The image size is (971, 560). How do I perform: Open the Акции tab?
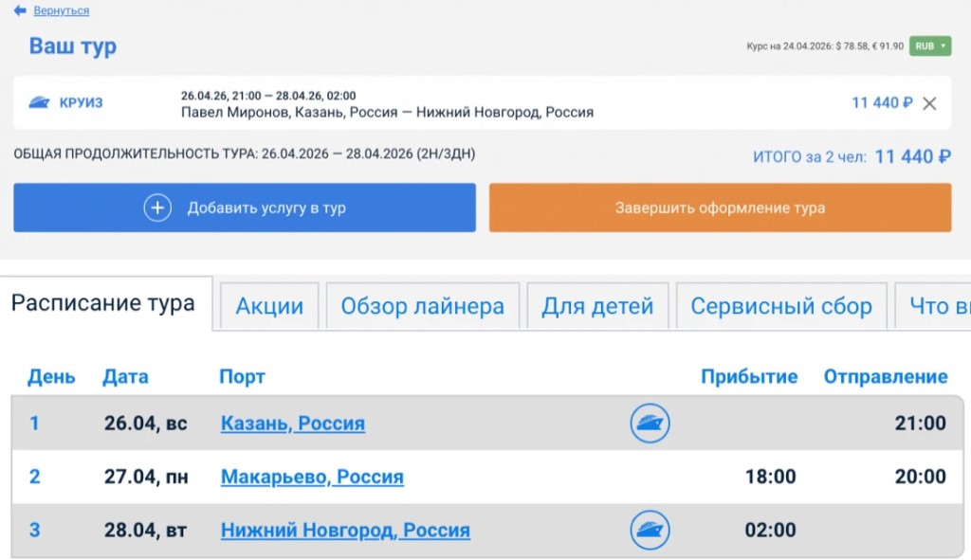269,306
